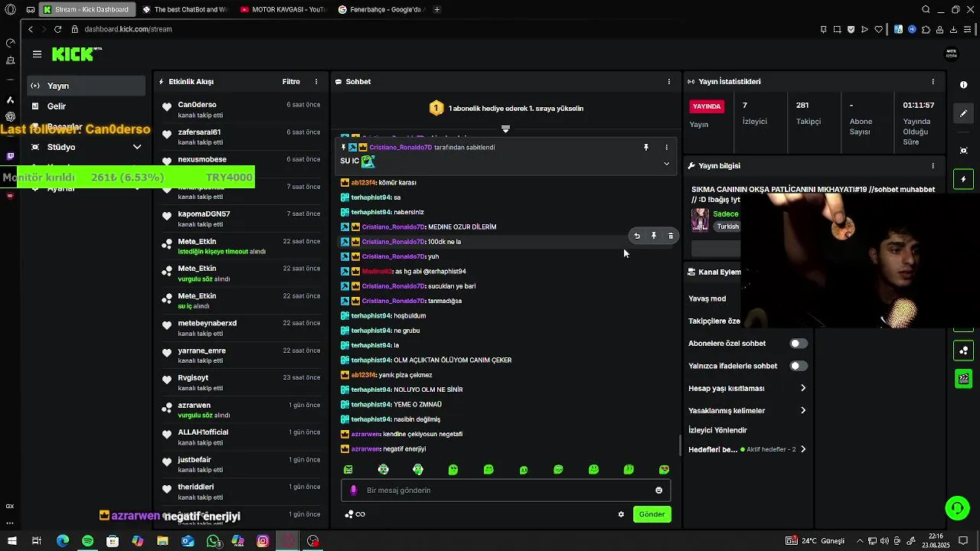Open pinned message three-dot options
The width and height of the screenshot is (980, 551).
[x=666, y=147]
